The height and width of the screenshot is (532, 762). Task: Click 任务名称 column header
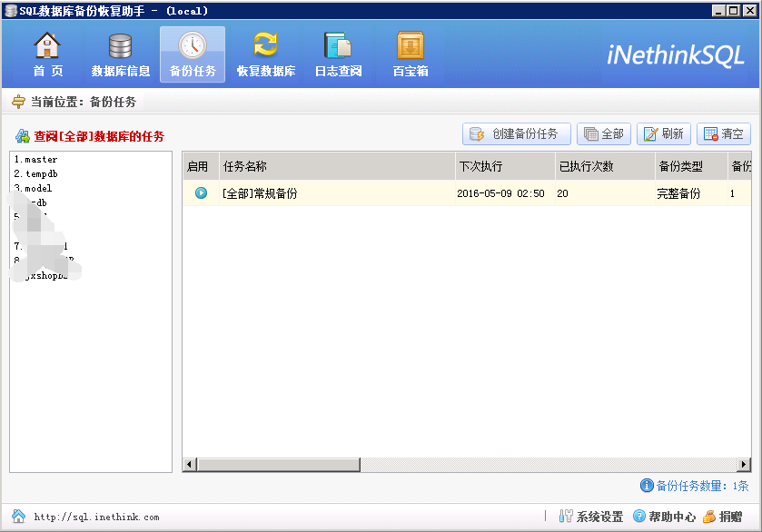click(337, 166)
